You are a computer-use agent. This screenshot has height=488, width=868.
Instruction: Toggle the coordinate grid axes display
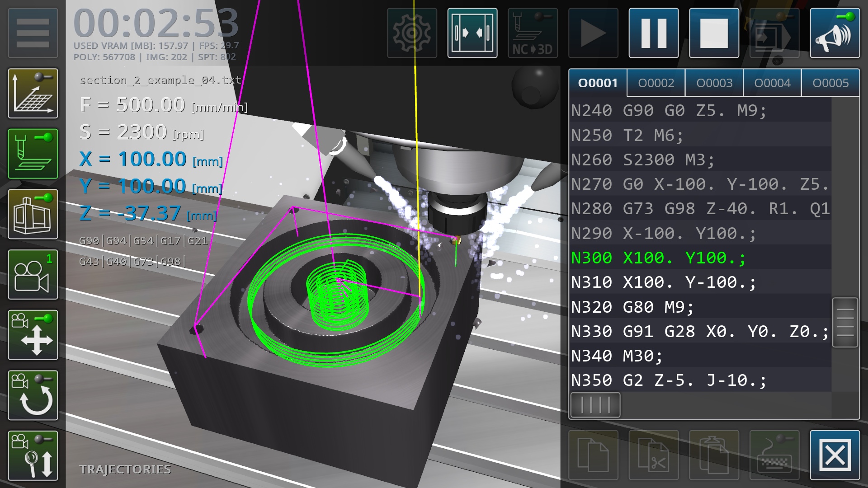[x=33, y=94]
